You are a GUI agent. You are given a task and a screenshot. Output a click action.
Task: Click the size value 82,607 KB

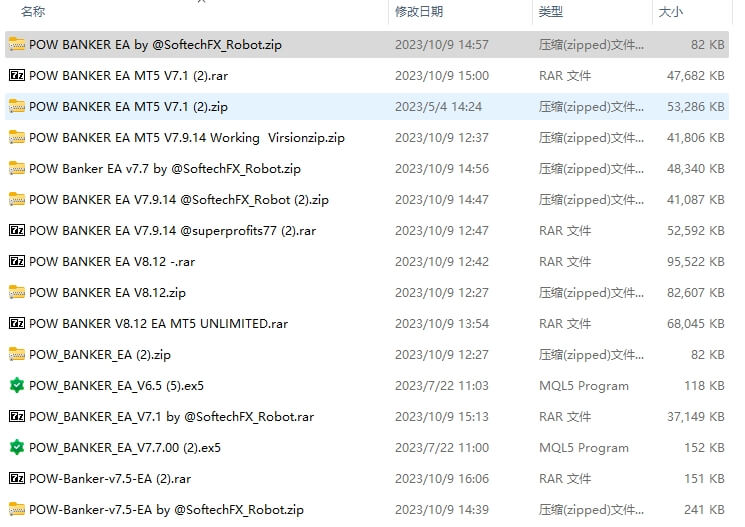696,293
